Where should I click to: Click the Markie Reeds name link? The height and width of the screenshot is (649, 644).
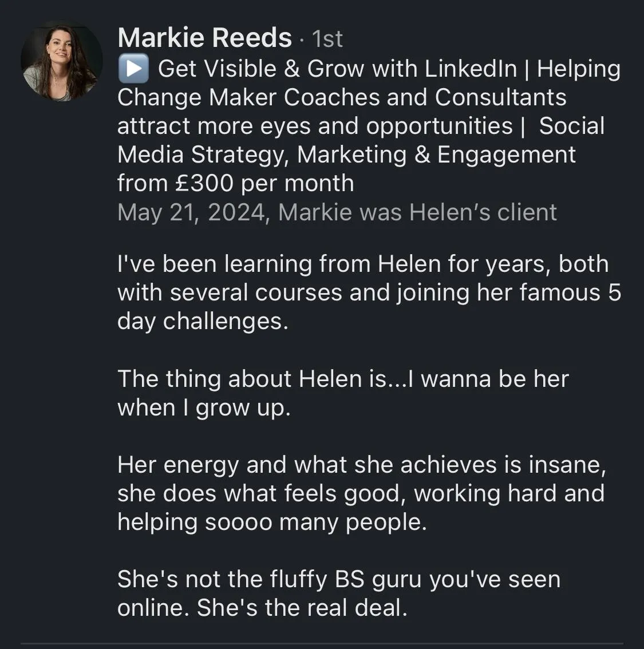tap(205, 38)
